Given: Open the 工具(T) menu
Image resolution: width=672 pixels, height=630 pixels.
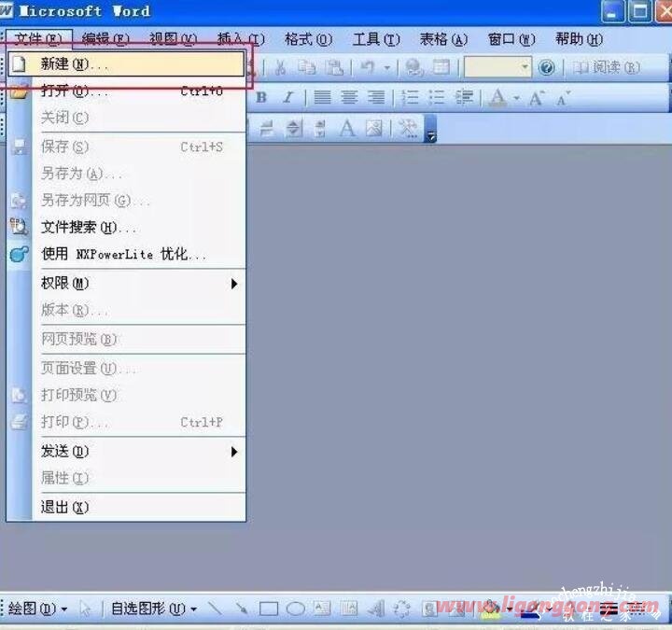Looking at the screenshot, I should 376,39.
